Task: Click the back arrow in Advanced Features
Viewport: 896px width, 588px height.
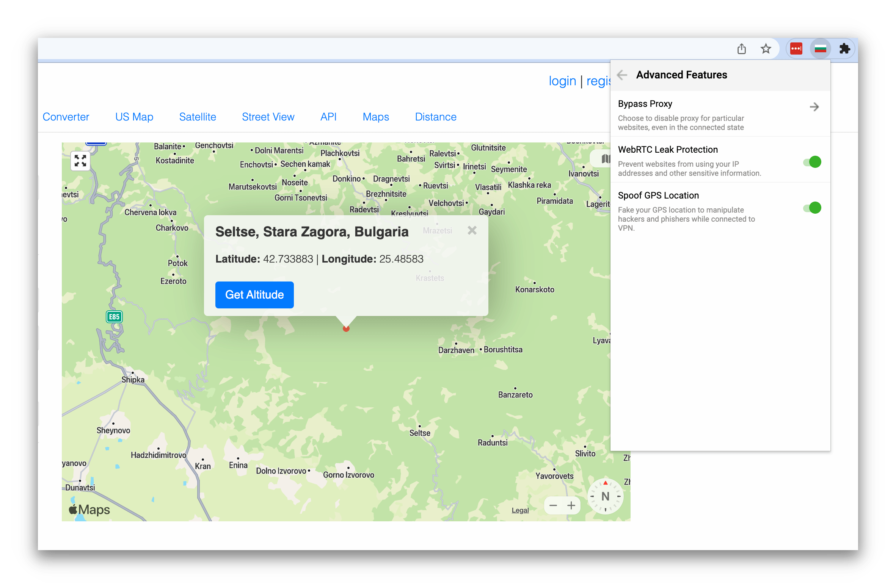Action: [x=623, y=75]
